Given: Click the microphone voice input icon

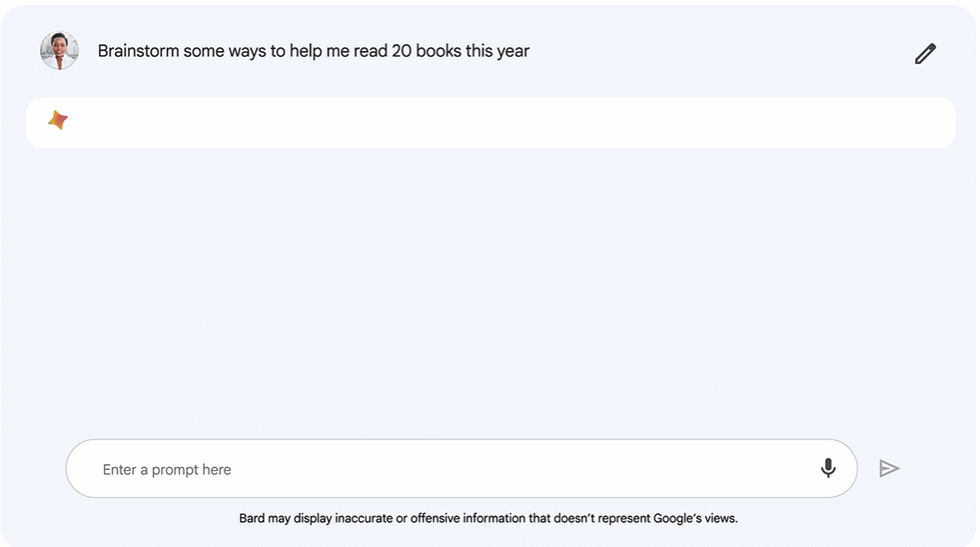Looking at the screenshot, I should [x=828, y=468].
